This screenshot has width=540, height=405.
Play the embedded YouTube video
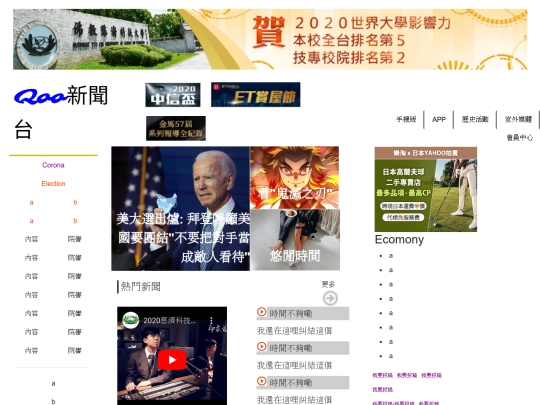(172, 360)
